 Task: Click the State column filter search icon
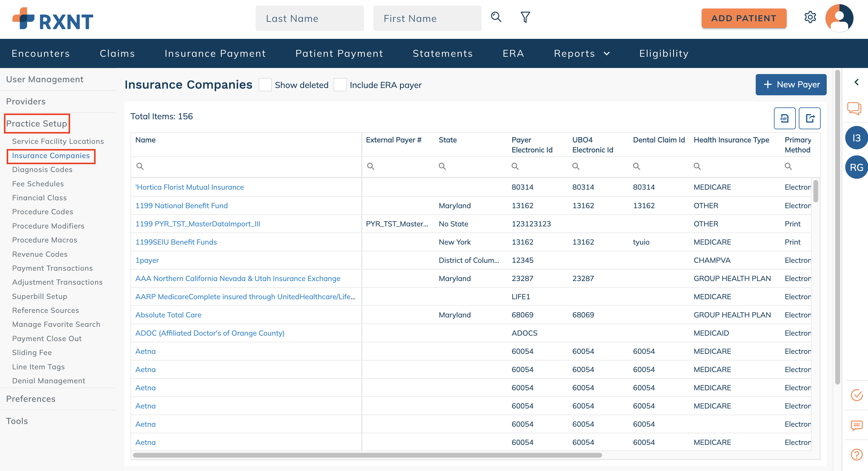(x=442, y=166)
